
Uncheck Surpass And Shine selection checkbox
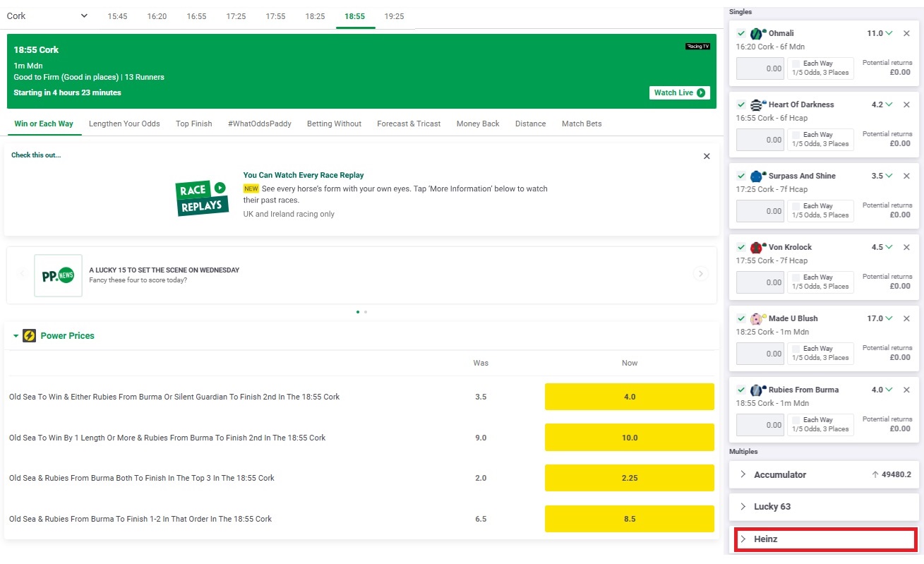pos(741,176)
